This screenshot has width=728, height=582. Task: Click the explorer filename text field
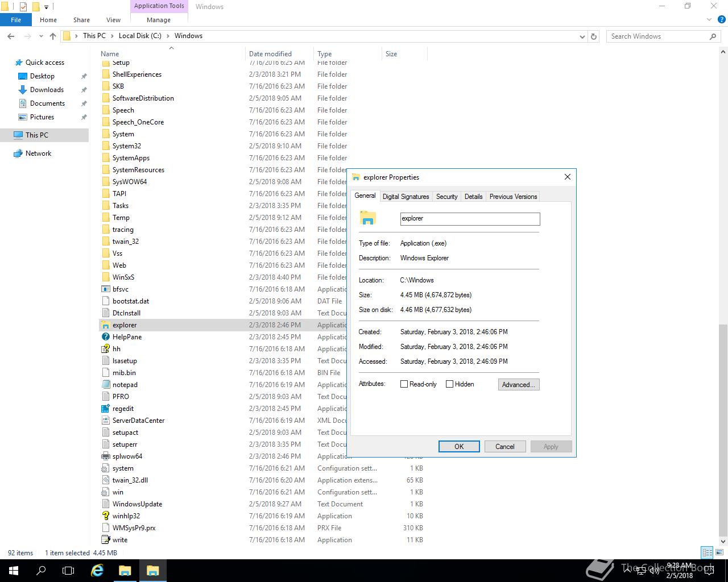470,219
